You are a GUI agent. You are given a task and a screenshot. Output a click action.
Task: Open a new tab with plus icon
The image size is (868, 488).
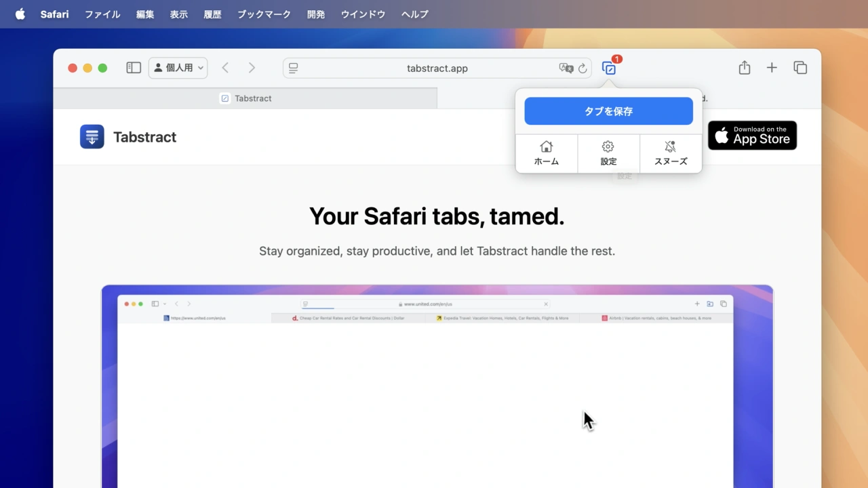(x=772, y=68)
